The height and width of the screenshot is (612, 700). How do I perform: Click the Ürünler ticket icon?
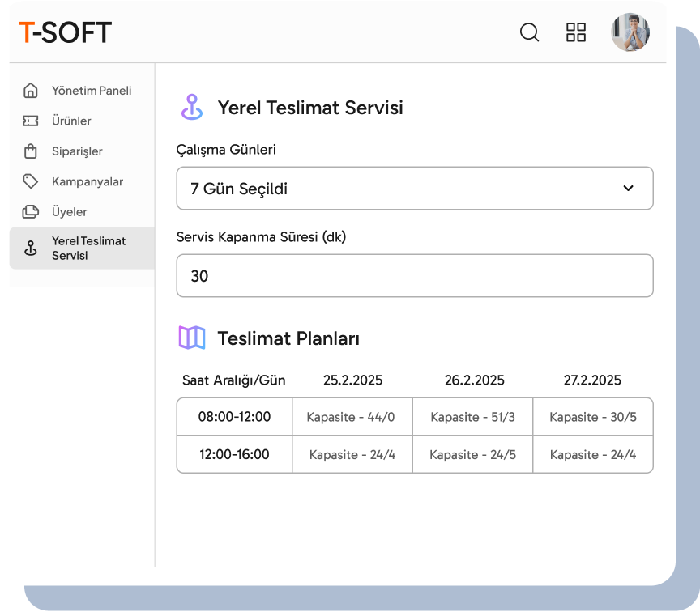pos(31,121)
